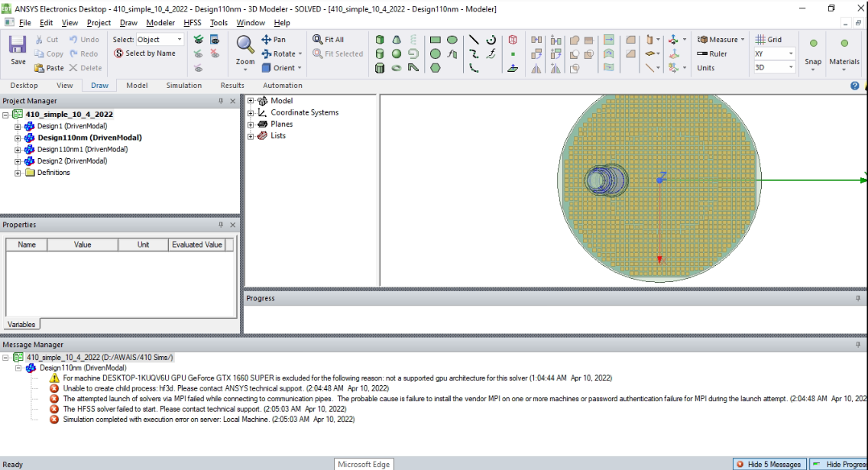Click Select by Name button
This screenshot has height=470, width=868.
pyautogui.click(x=145, y=53)
